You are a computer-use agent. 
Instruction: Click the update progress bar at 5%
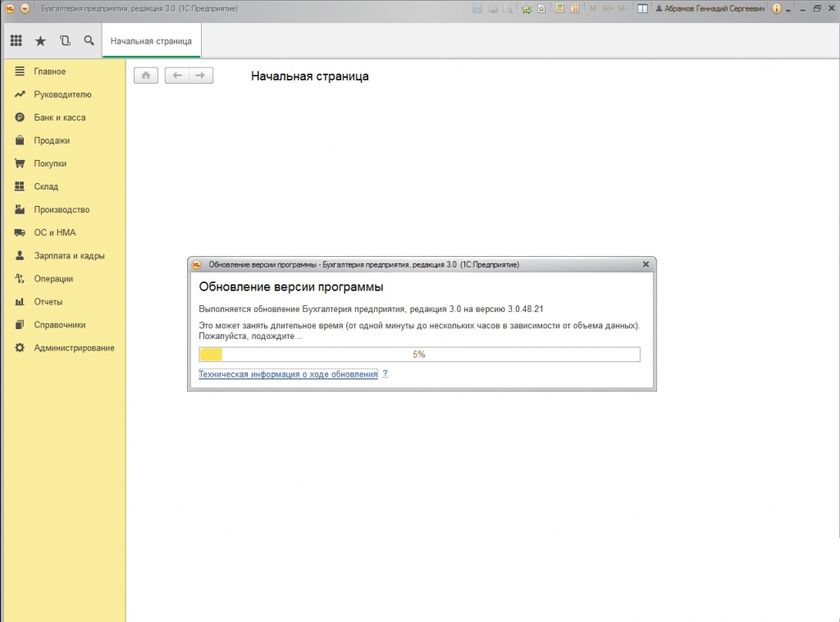coord(419,354)
